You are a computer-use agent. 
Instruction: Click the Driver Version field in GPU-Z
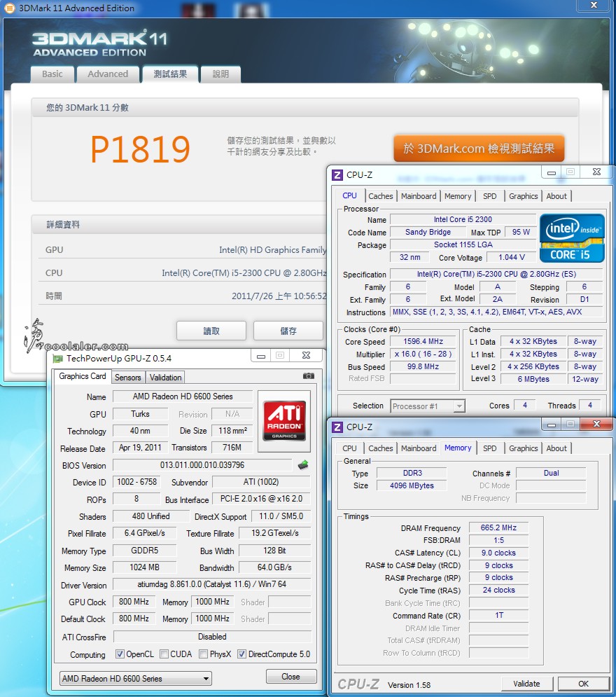[x=212, y=584]
